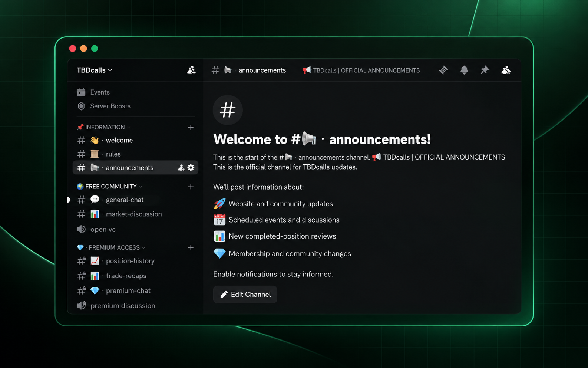
Task: Click 'Enable notifications to stay informed.' text
Action: click(x=273, y=274)
